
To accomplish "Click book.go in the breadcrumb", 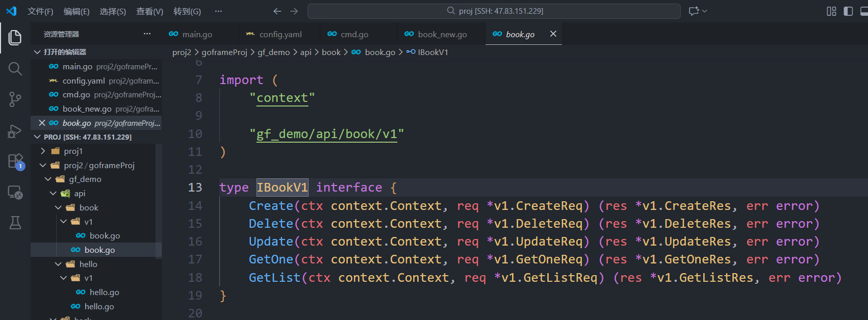I will point(380,52).
